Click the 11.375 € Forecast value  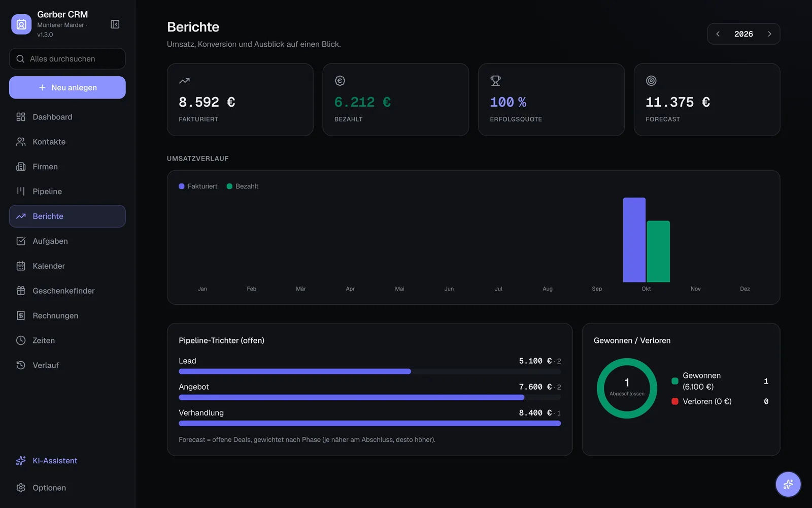point(678,102)
